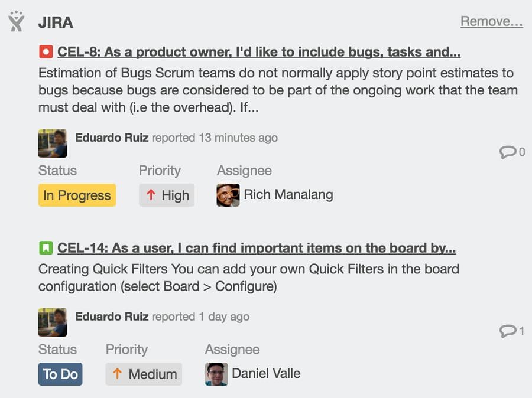This screenshot has height=398, width=532.
Task: Open the comment icon showing 1 on CEL-14
Action: click(509, 330)
